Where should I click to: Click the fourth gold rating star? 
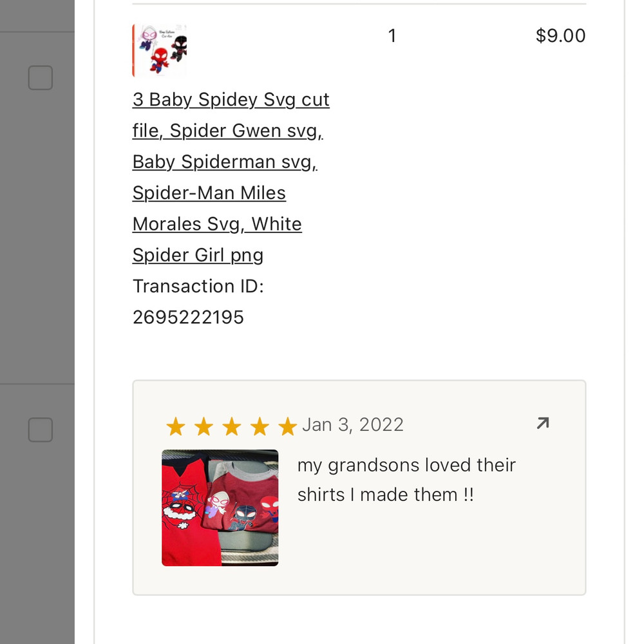(260, 426)
